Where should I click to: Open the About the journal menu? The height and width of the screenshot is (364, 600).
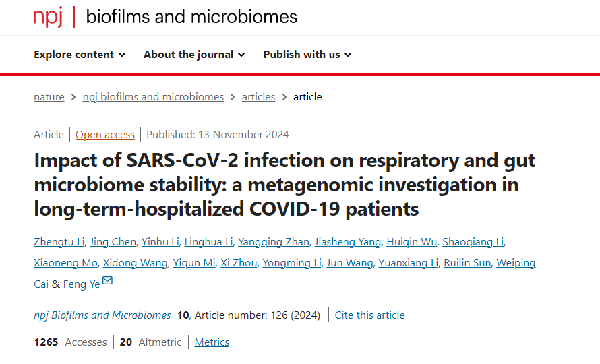(194, 55)
